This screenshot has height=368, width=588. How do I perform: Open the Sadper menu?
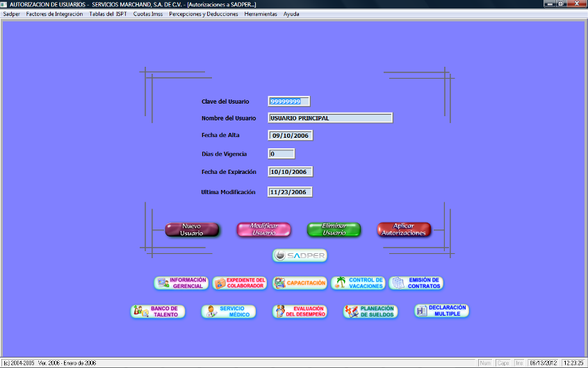pyautogui.click(x=11, y=14)
